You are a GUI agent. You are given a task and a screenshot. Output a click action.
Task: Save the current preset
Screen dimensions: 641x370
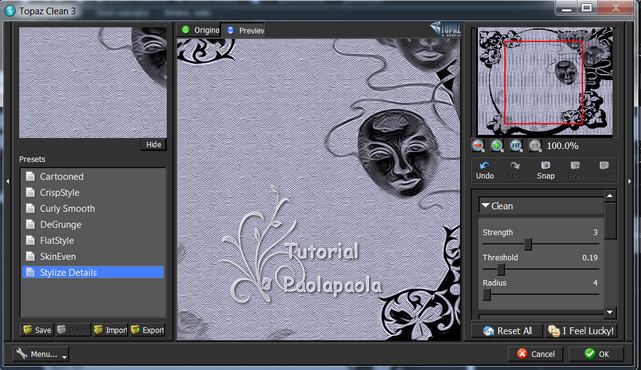(x=37, y=330)
